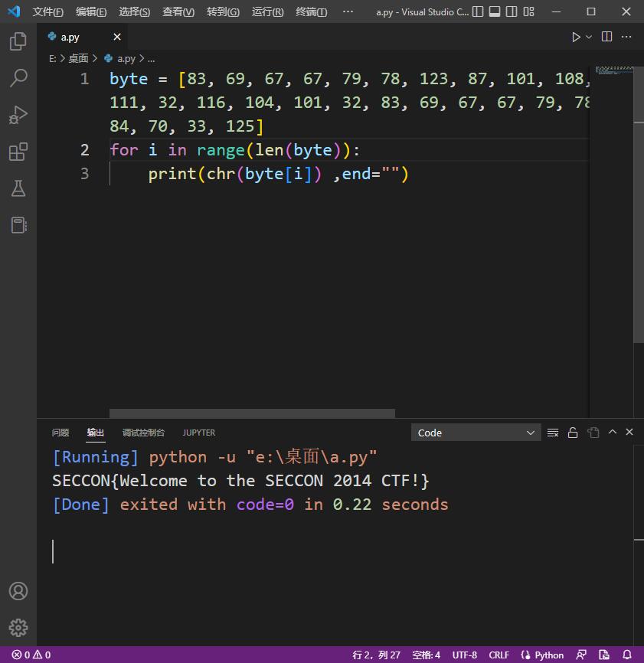Open the notebook icon view in activity bar
Screen dimensions: 644x663
18,225
